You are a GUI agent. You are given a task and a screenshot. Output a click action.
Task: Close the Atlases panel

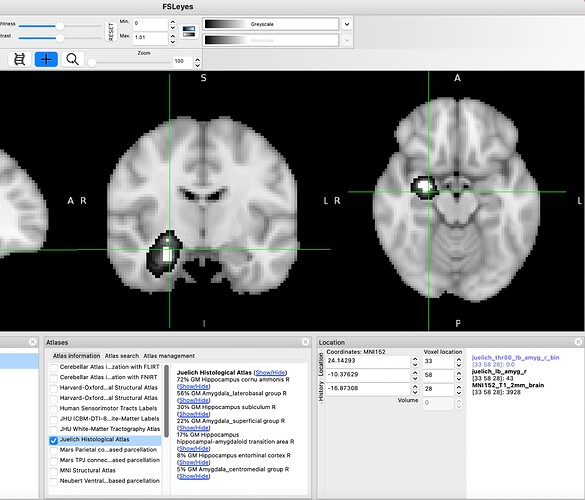[x=306, y=342]
